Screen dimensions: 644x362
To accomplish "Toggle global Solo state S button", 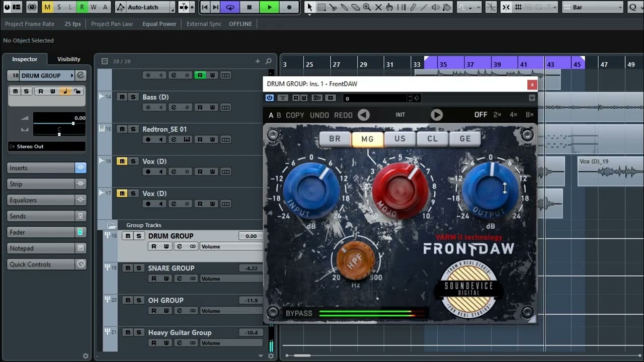I will click(x=59, y=7).
